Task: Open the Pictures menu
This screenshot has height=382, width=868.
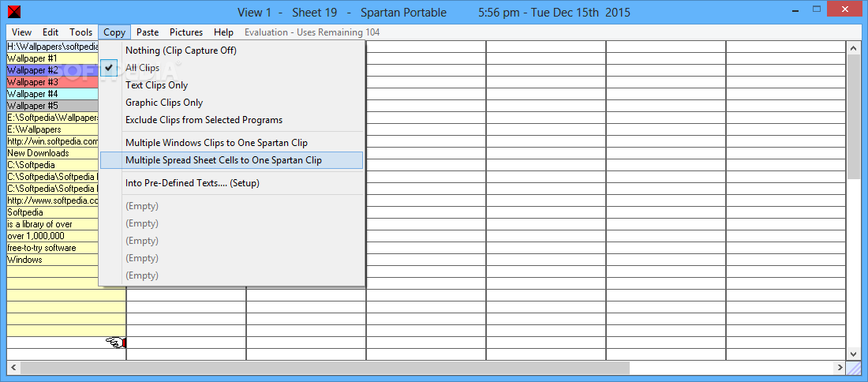Action: click(186, 32)
